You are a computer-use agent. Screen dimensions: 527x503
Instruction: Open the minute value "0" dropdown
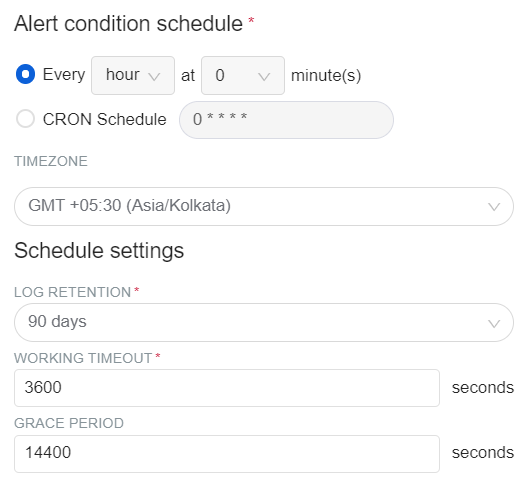point(243,75)
